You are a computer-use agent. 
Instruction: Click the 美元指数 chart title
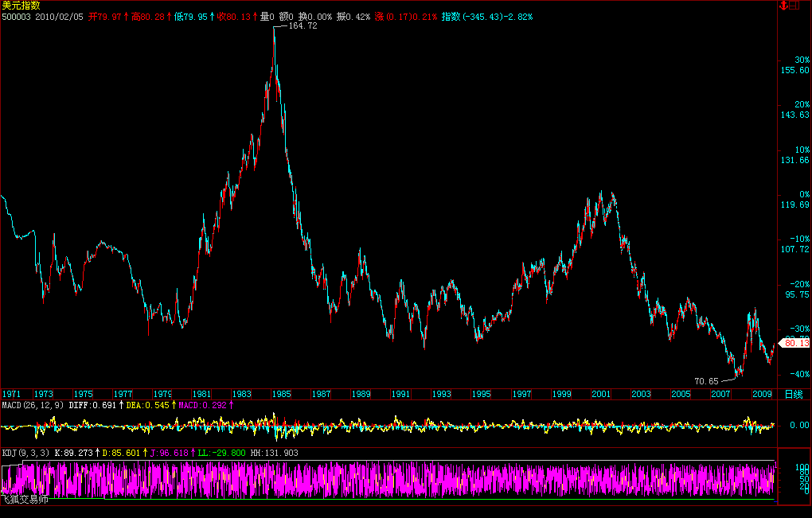pyautogui.click(x=21, y=6)
